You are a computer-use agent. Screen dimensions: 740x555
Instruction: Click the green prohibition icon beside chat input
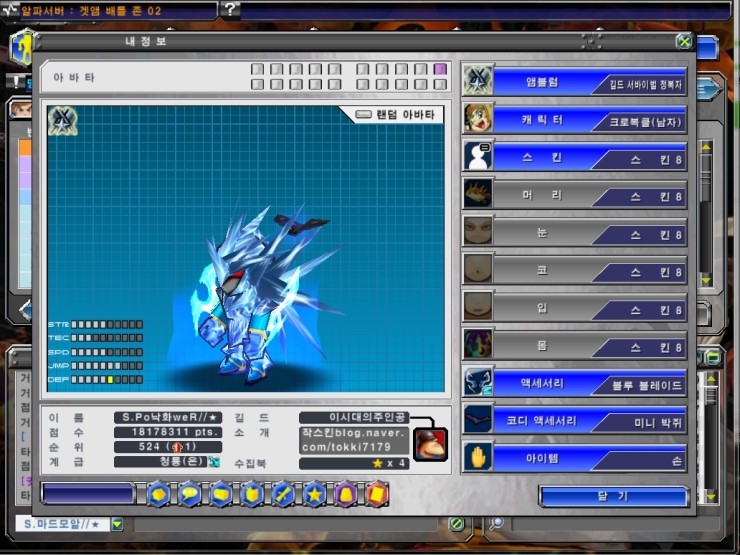pyautogui.click(x=456, y=523)
